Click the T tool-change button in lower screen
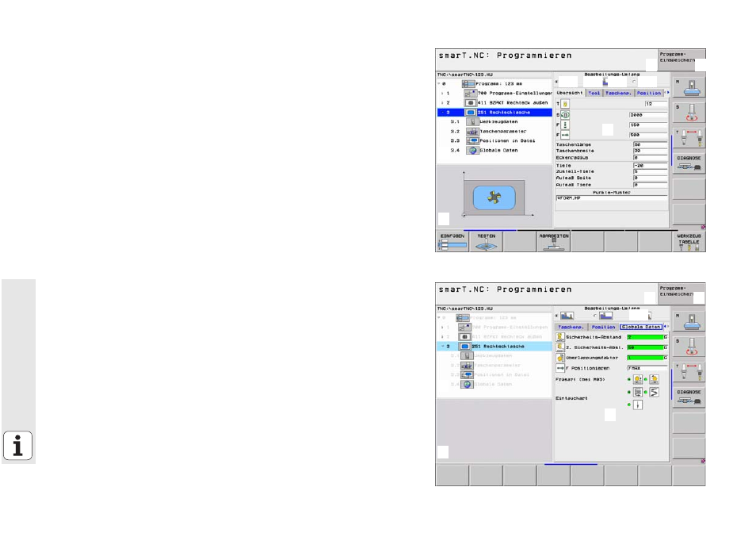This screenshot has width=756, height=533. [x=689, y=372]
